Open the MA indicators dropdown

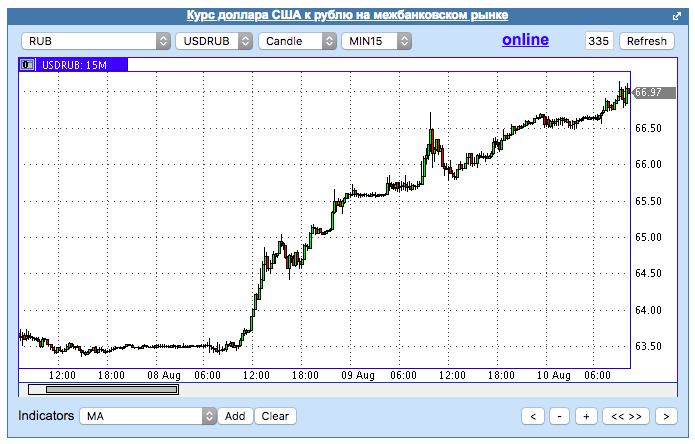148,416
